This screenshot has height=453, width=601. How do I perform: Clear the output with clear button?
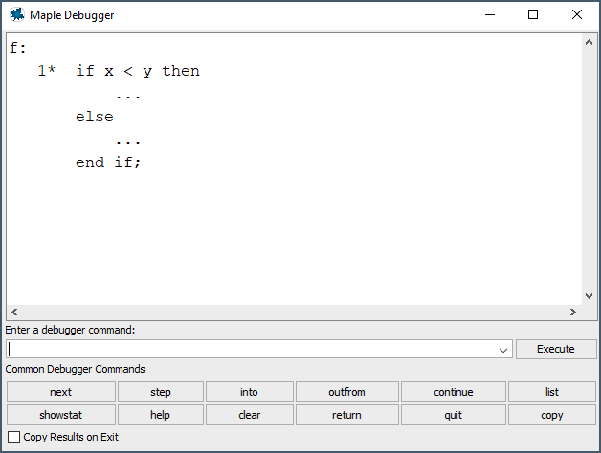(249, 415)
